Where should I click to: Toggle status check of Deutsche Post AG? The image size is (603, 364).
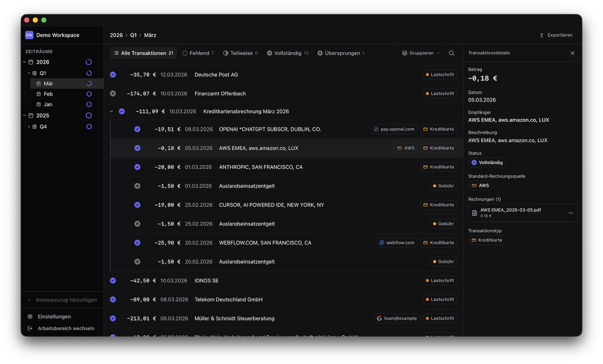[113, 75]
